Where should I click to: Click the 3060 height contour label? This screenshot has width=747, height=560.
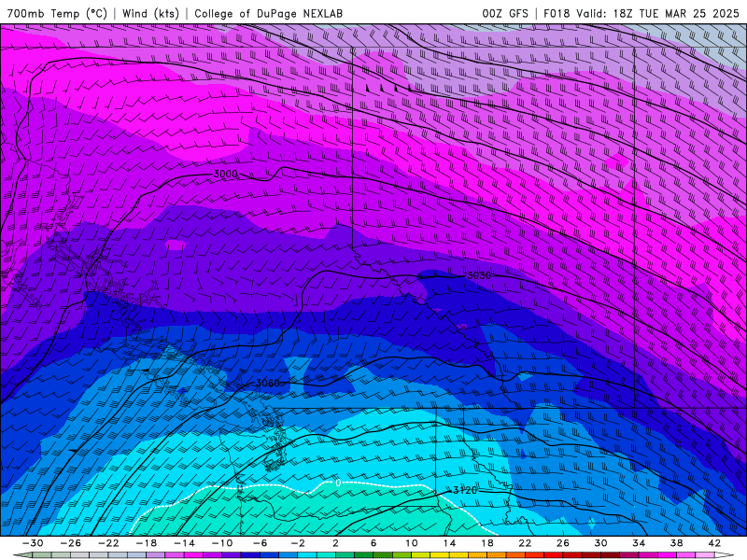268,383
